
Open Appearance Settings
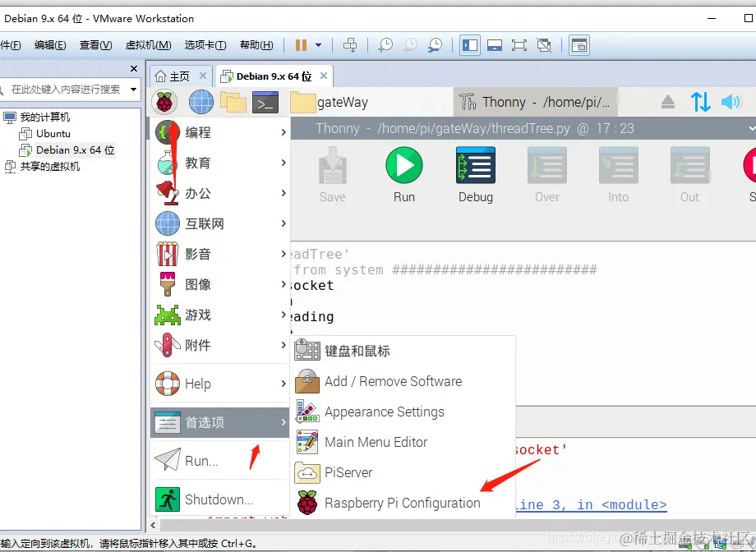403,412
